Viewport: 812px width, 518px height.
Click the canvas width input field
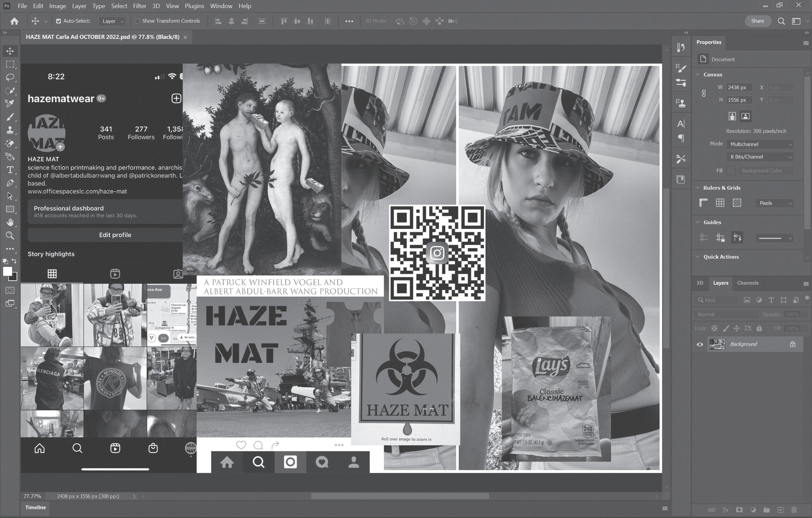[738, 88]
